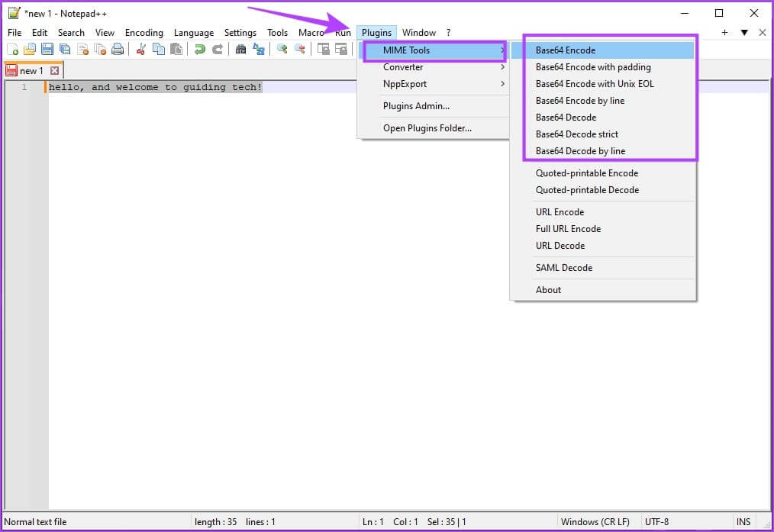Click the Find binoculars icon
774x532 pixels.
coord(241,49)
